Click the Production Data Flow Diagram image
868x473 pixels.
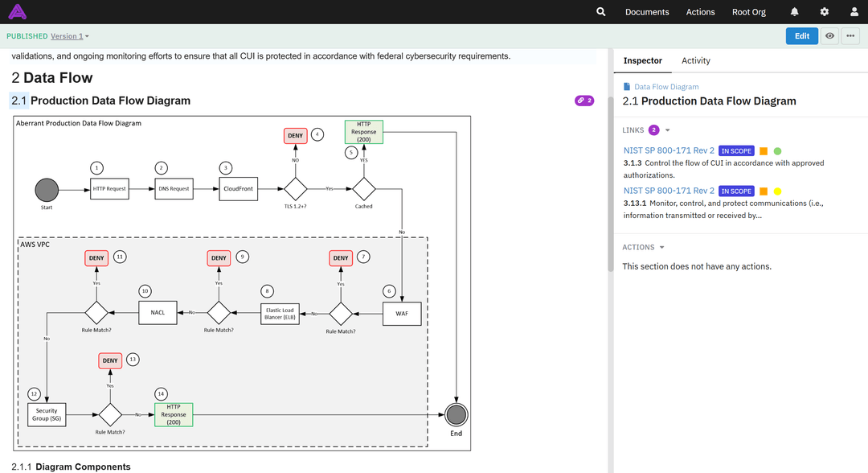pyautogui.click(x=242, y=283)
